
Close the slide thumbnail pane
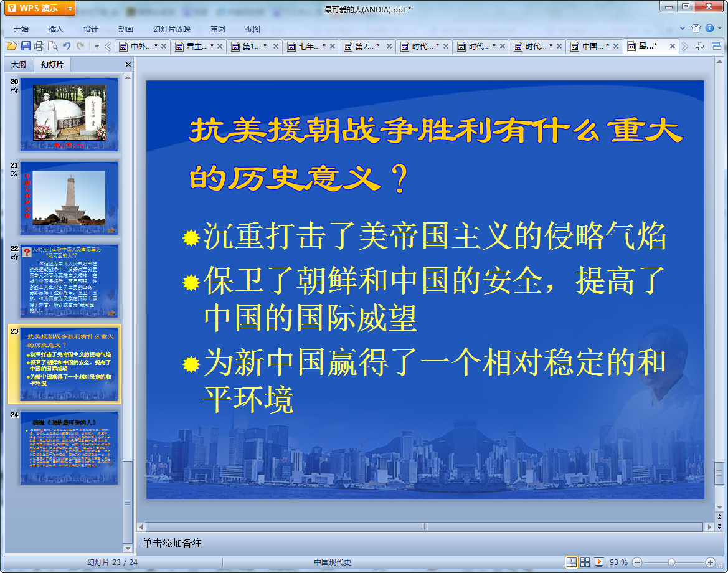(128, 65)
